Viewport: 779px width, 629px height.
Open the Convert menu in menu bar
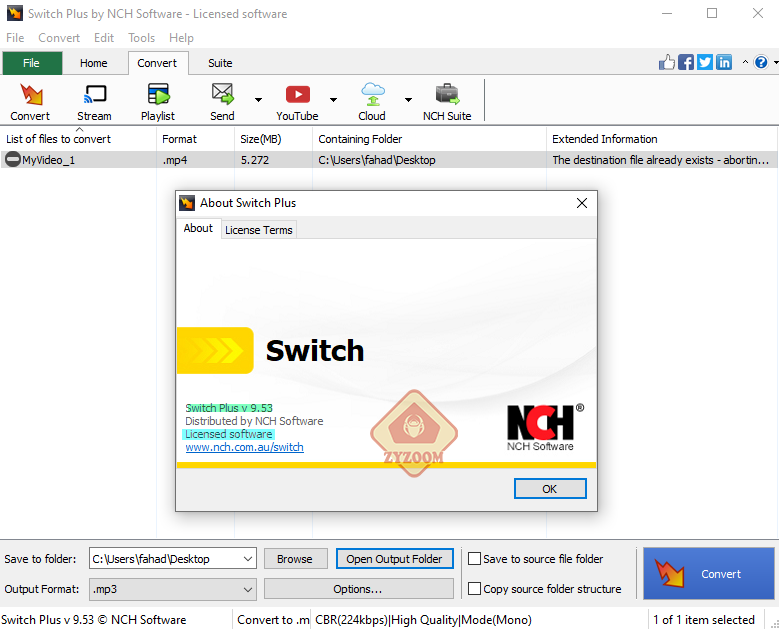(x=59, y=38)
